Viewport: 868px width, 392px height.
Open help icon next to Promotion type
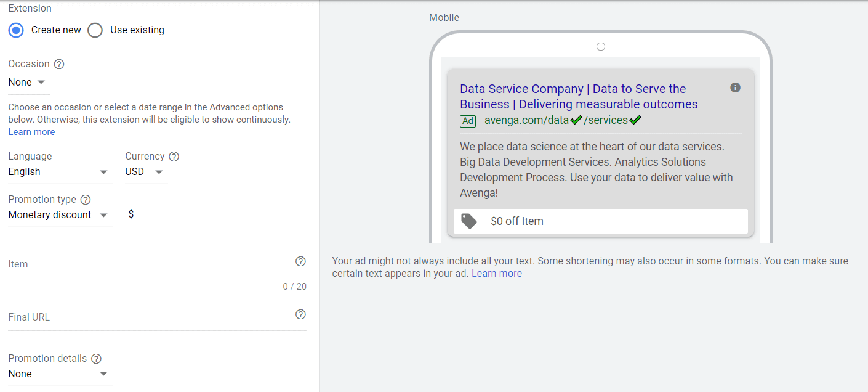click(86, 200)
